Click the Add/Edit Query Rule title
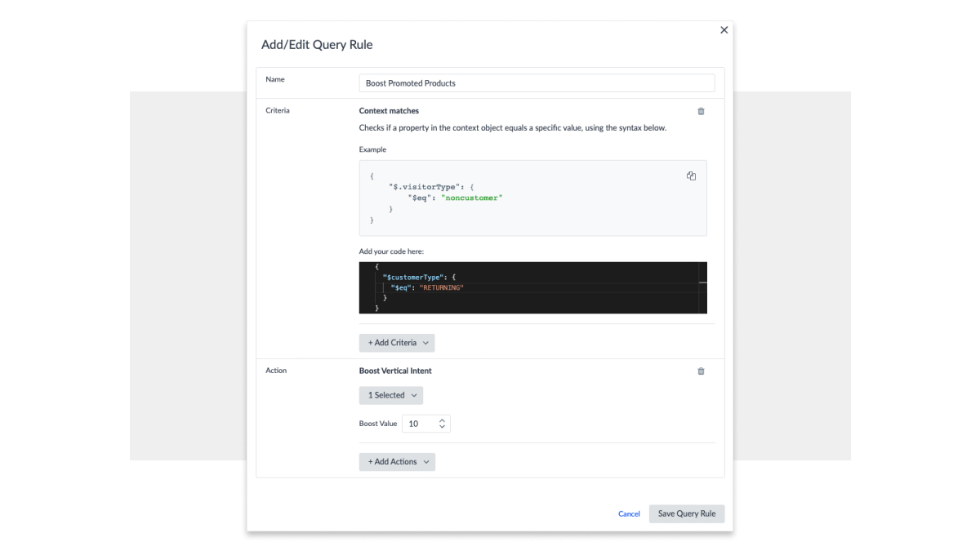The image size is (980, 551). (317, 45)
